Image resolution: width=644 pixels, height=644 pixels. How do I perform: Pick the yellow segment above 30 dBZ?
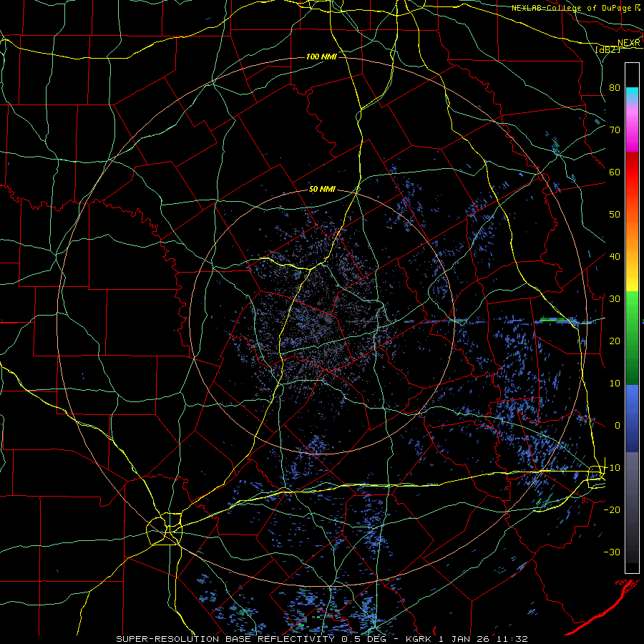[x=632, y=279]
